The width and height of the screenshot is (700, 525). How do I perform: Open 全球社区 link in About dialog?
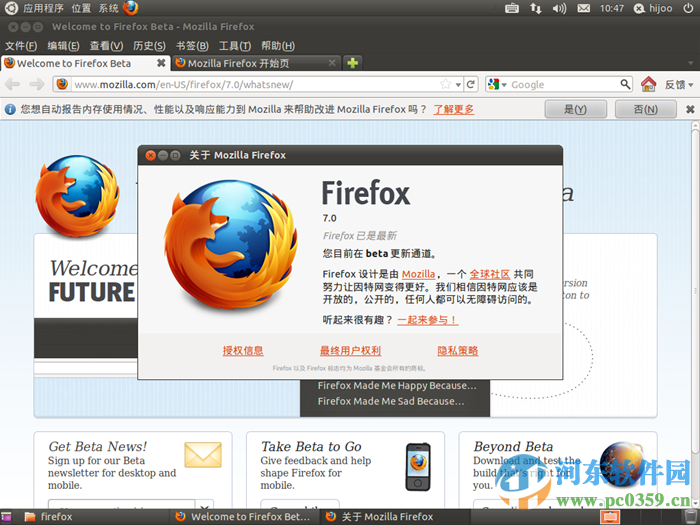click(x=490, y=274)
